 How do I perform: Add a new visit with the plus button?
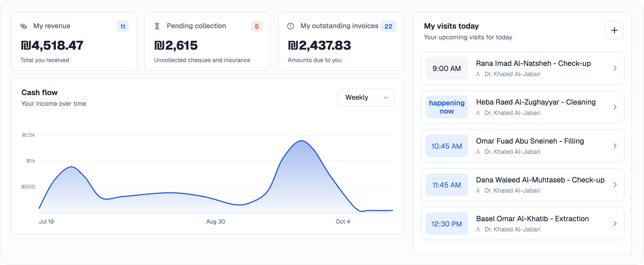[x=614, y=30]
